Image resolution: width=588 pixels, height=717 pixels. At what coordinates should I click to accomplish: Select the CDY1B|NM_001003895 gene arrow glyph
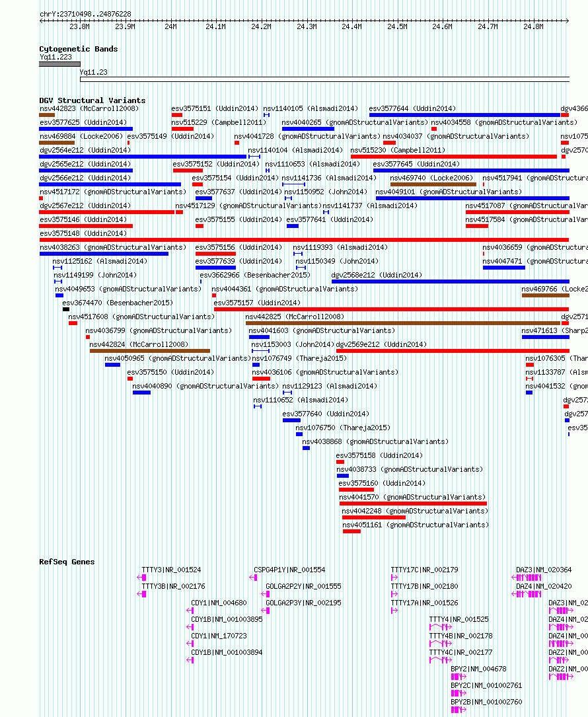(x=190, y=627)
